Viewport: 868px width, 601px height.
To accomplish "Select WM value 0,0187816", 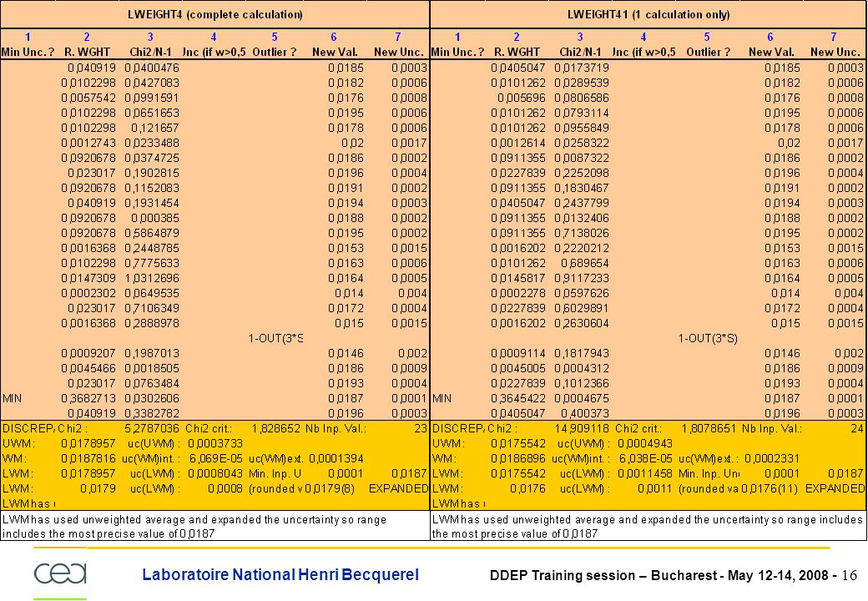I will [88, 459].
